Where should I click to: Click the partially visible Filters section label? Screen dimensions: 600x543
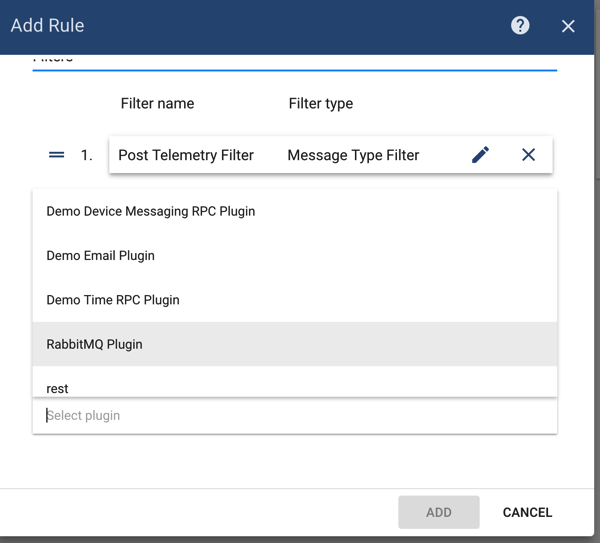coord(53,60)
